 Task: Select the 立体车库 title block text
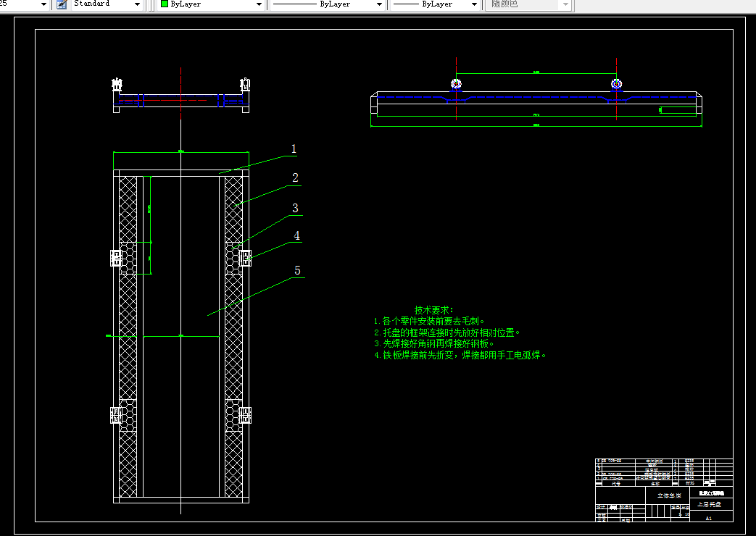pyautogui.click(x=669, y=495)
